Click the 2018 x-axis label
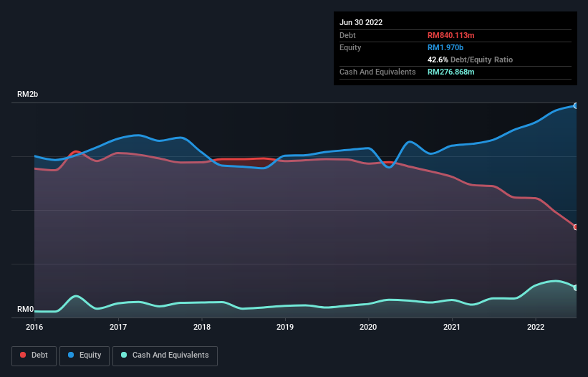 (202, 327)
